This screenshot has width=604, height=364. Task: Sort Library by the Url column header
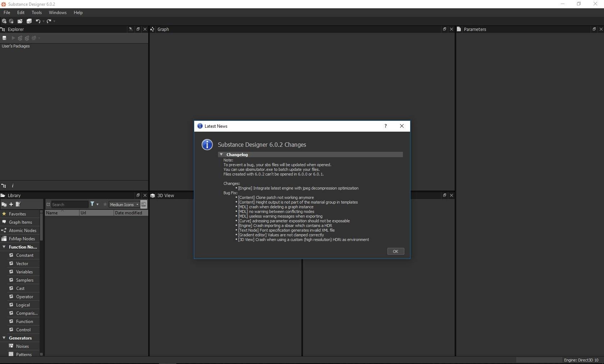pyautogui.click(x=96, y=213)
